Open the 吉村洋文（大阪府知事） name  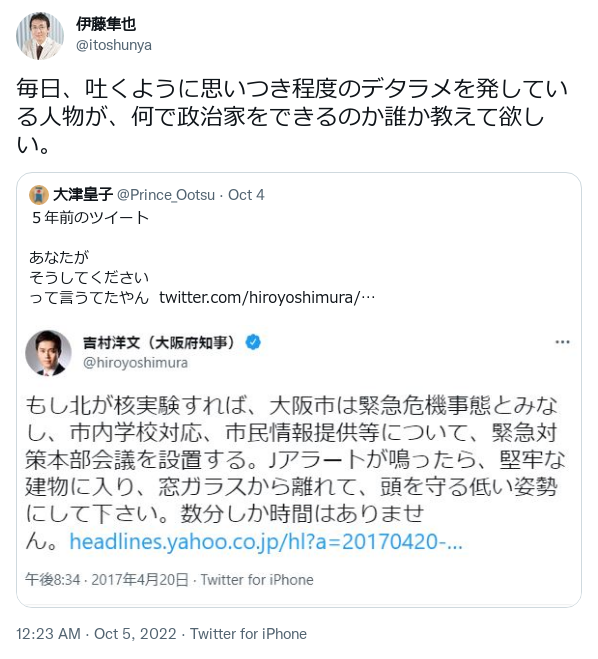pos(161,343)
